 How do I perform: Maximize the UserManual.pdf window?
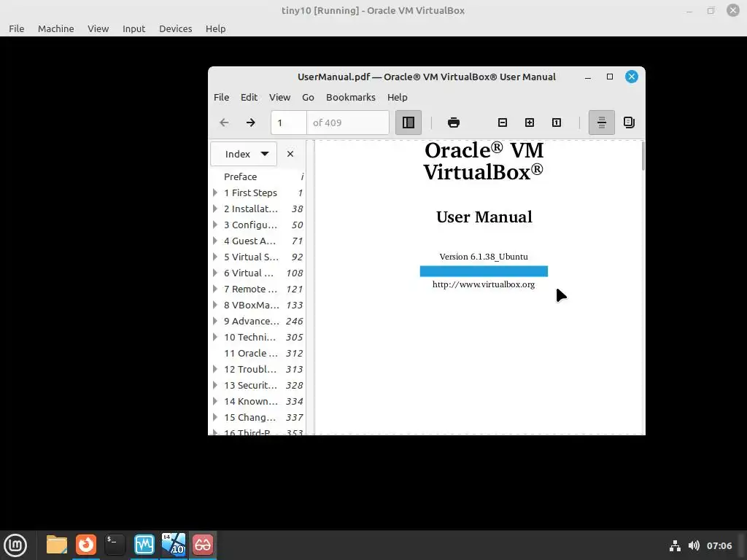click(x=610, y=77)
